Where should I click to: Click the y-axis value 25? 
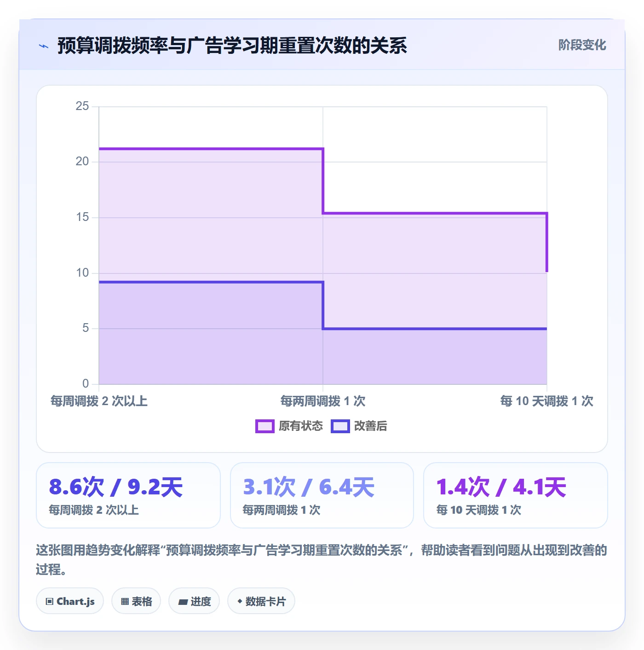point(82,106)
